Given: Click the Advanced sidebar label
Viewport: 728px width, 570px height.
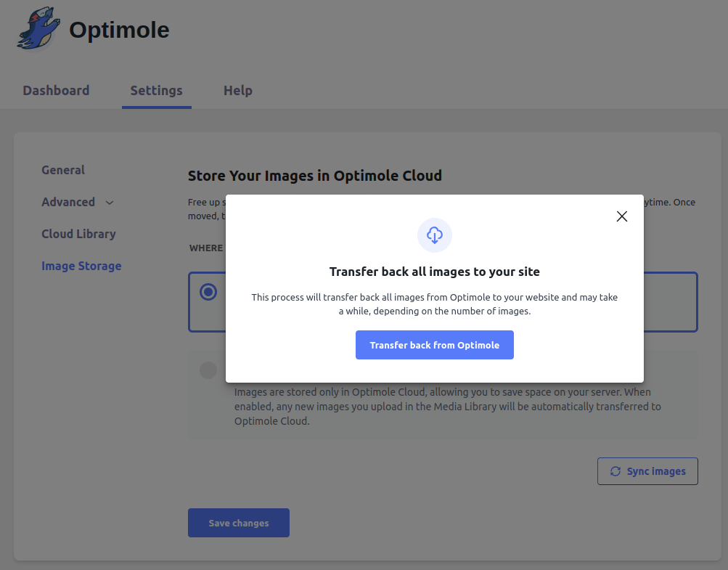Looking at the screenshot, I should 68,202.
